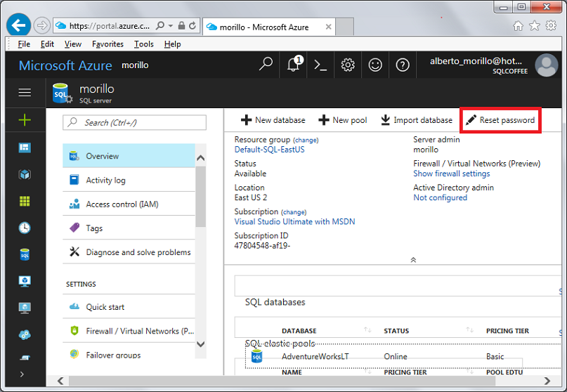Screen dimensions: 567x392
Task: Open the Tools menu
Action: tap(144, 44)
